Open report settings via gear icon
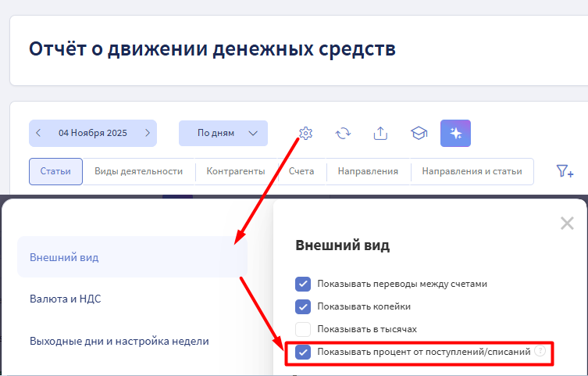Screen dimensions: 588x376 (305, 133)
